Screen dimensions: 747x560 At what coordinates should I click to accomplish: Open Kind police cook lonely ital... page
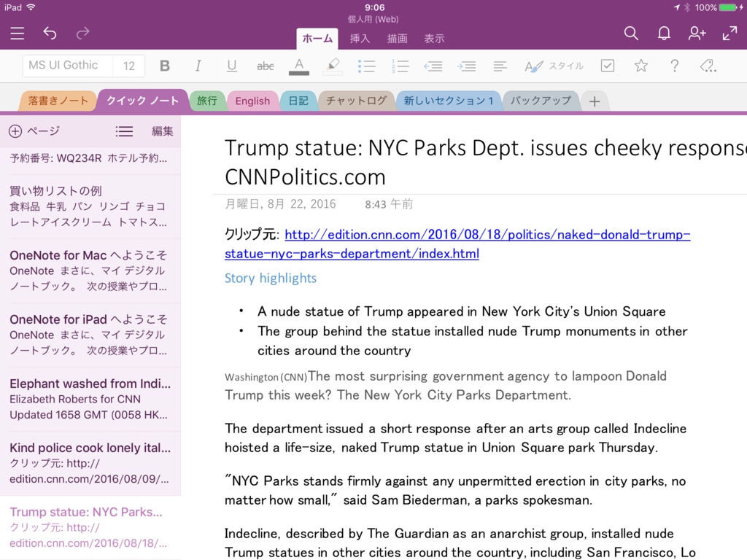tap(90, 464)
